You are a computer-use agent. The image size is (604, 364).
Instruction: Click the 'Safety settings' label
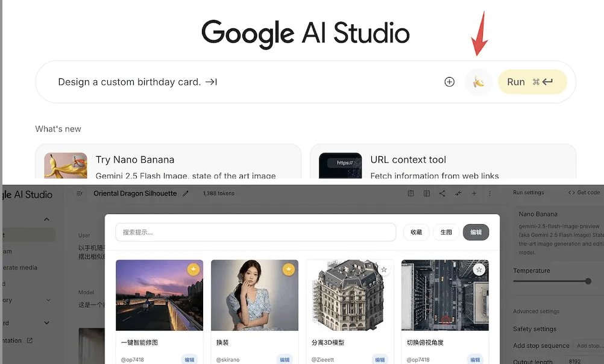535,329
